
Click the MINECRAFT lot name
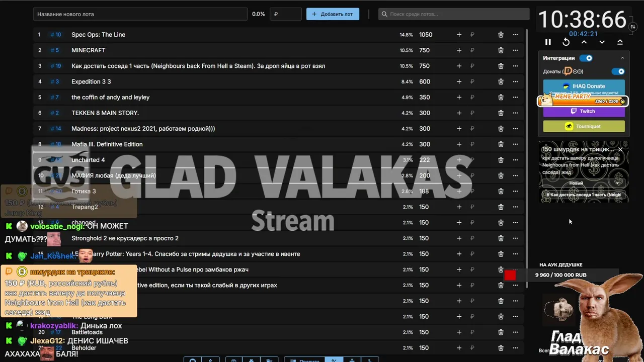click(89, 50)
